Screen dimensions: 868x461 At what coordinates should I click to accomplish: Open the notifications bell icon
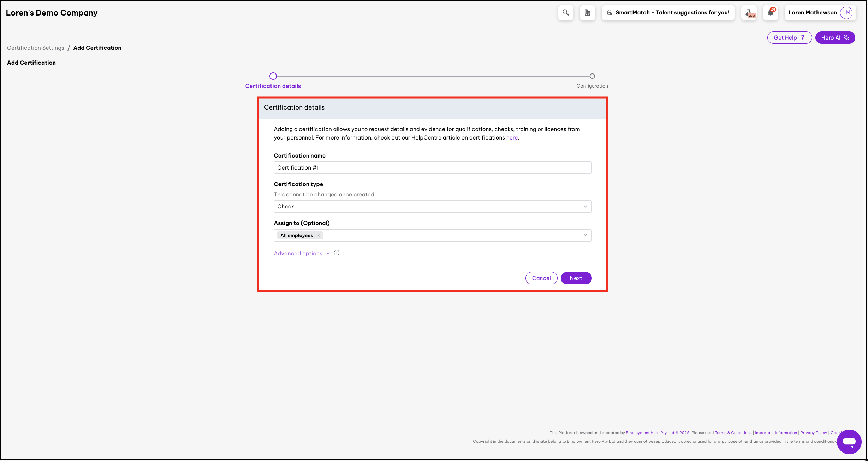coord(771,13)
